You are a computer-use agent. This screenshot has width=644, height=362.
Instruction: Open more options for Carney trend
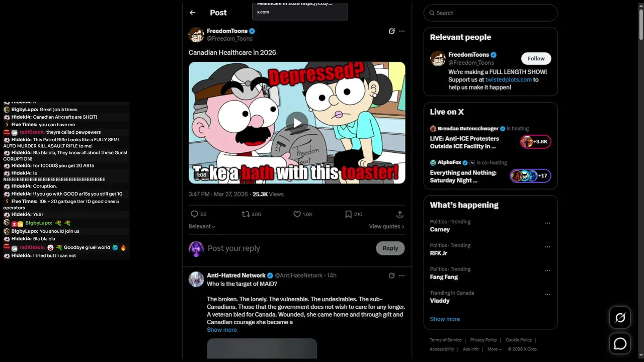547,223
